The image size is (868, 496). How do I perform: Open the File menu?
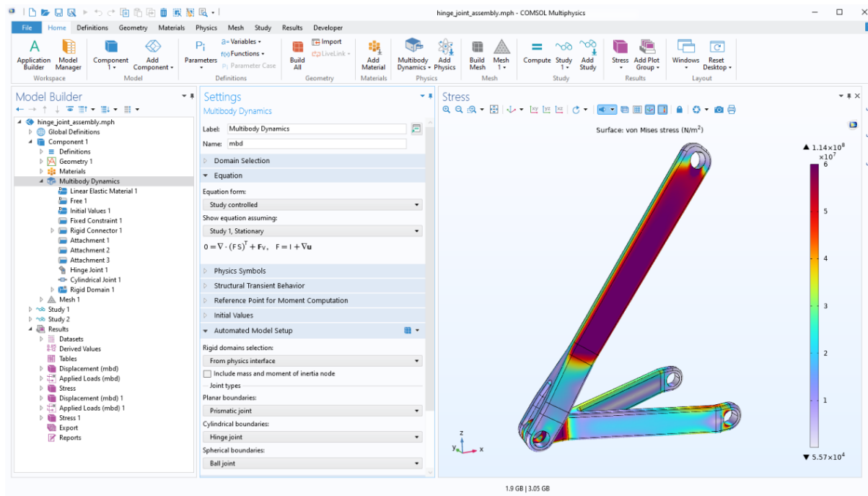[x=27, y=28]
